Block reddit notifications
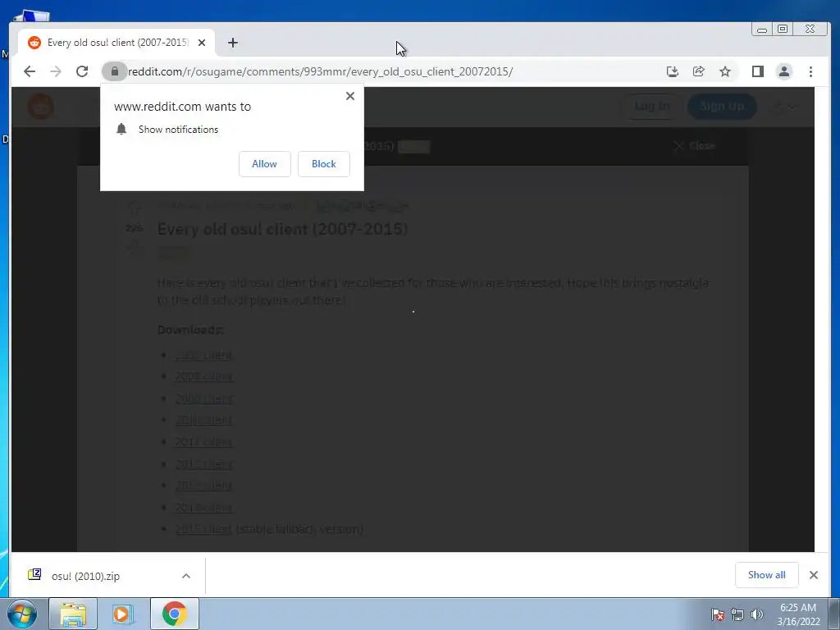 (323, 164)
